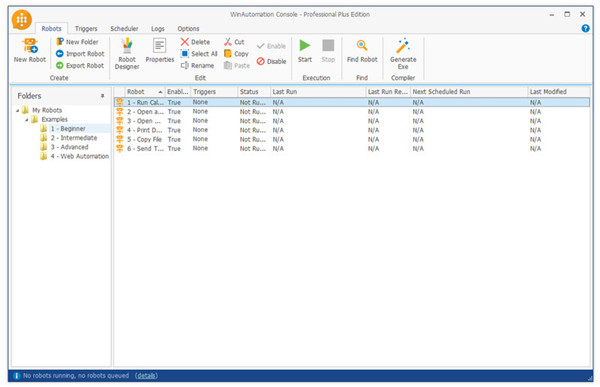Start the selected robot
This screenshot has height=387, width=600.
click(305, 50)
